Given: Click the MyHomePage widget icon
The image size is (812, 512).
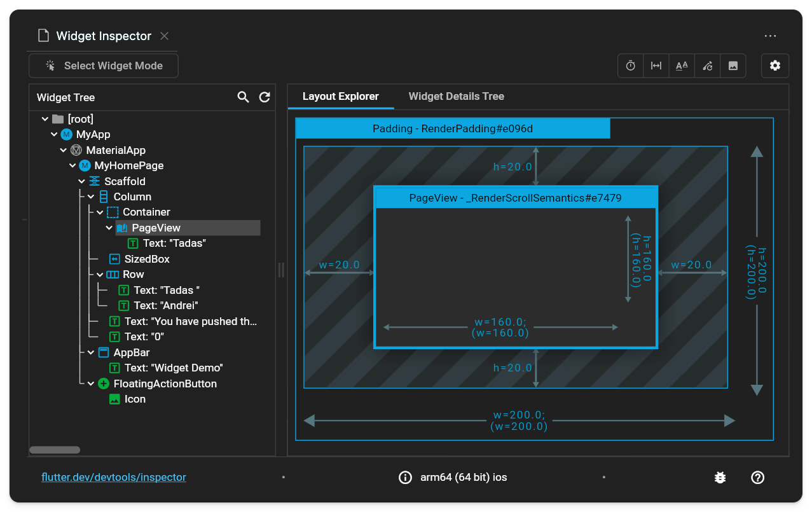Looking at the screenshot, I should pyautogui.click(x=85, y=166).
